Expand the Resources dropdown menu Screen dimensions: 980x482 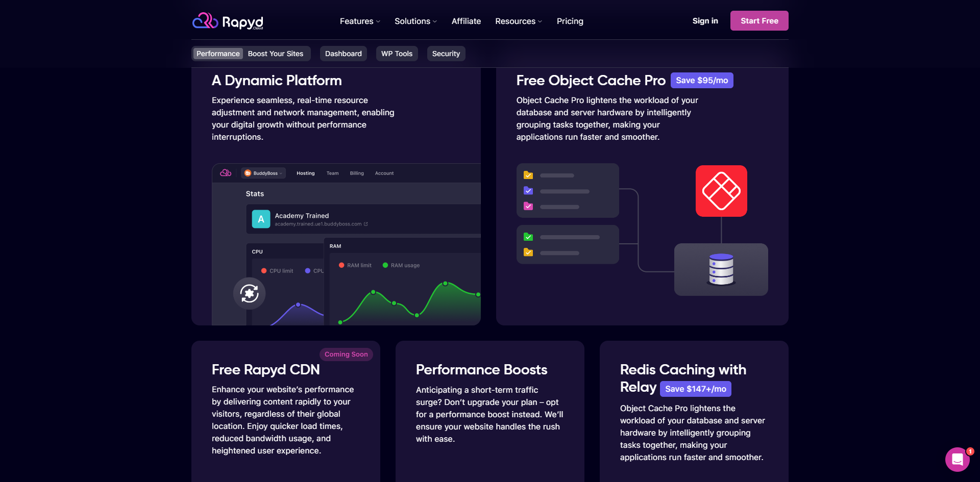[519, 21]
